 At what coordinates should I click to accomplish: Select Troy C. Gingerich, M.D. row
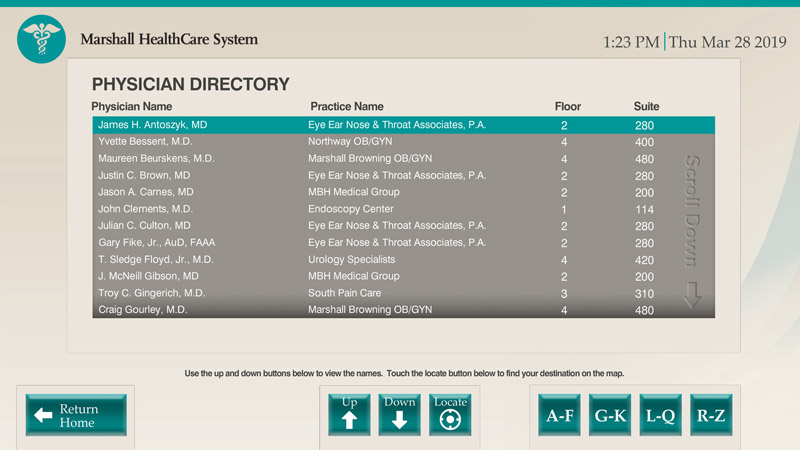point(404,293)
